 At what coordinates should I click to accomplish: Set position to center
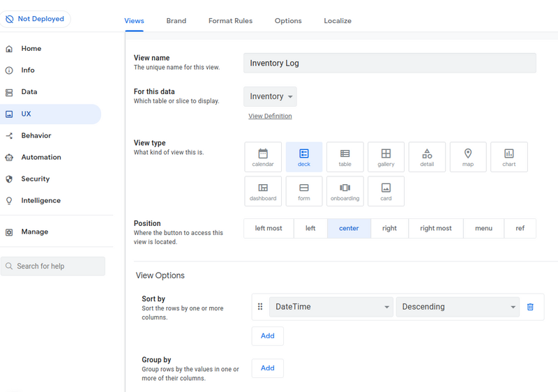tap(349, 228)
